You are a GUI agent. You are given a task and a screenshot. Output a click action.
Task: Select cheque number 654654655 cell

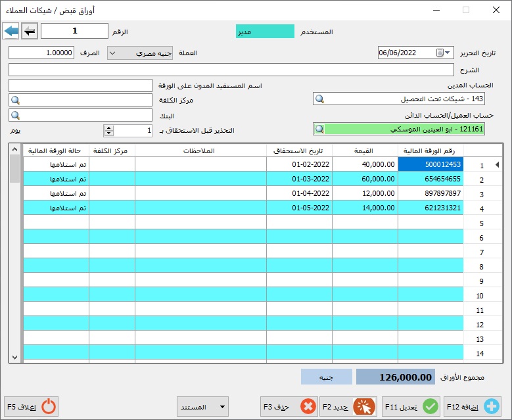coord(431,179)
